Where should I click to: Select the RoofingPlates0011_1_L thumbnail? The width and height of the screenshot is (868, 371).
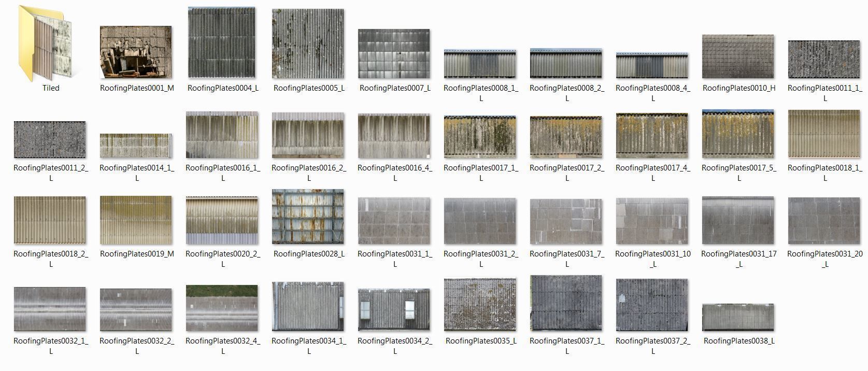click(x=824, y=60)
